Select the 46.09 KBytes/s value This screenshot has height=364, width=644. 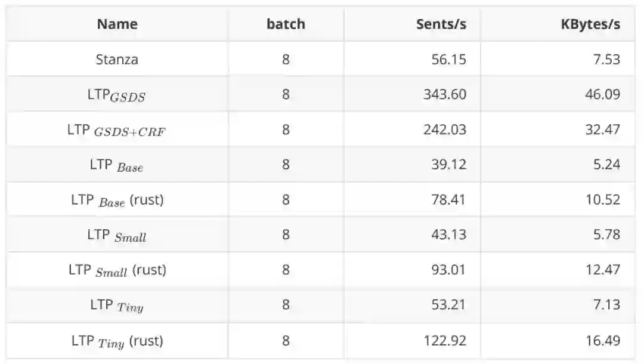602,94
